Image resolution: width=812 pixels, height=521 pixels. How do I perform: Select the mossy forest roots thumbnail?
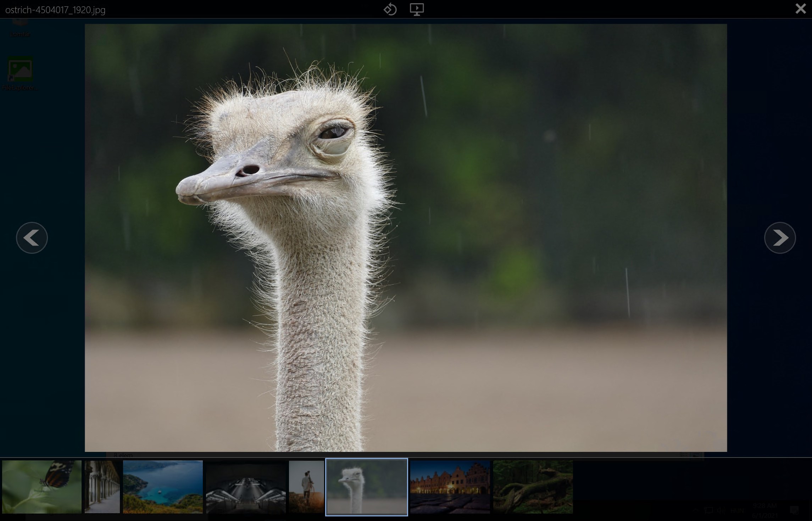point(533,487)
